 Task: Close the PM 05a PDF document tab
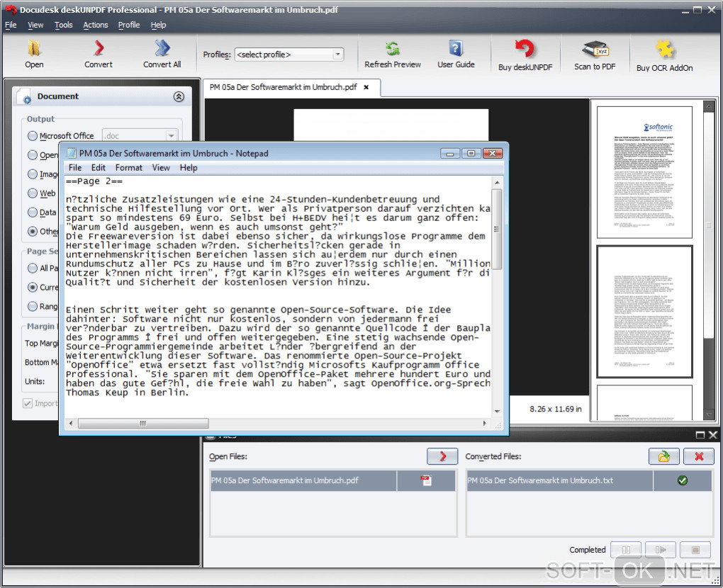click(x=366, y=87)
